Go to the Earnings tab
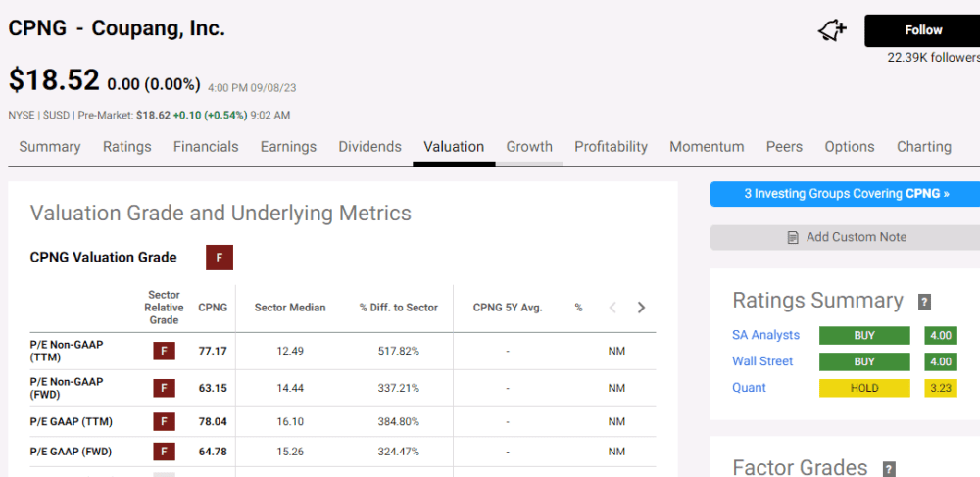Viewport: 980px width, 477px height. coord(288,147)
